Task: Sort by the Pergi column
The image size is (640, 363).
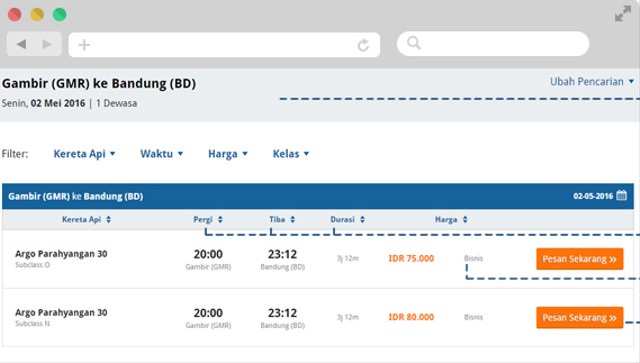Action: tap(208, 220)
